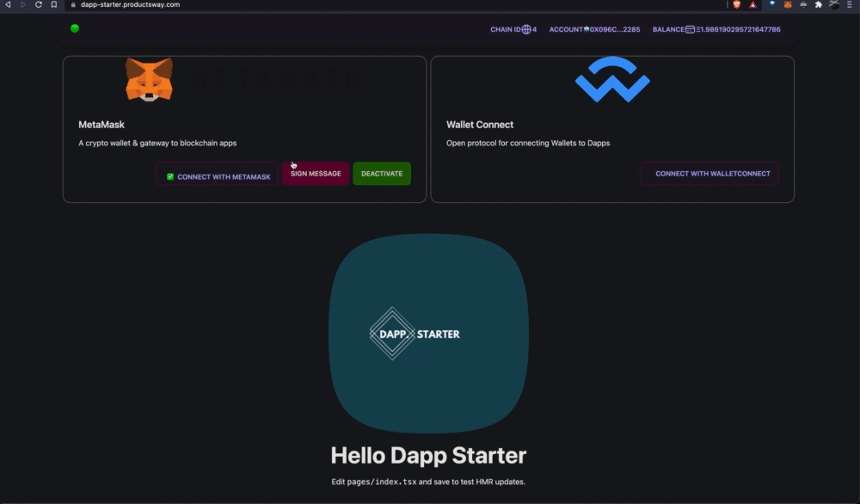This screenshot has height=504, width=860.
Task: Click the padlock icon beside the URL
Action: (x=73, y=4)
